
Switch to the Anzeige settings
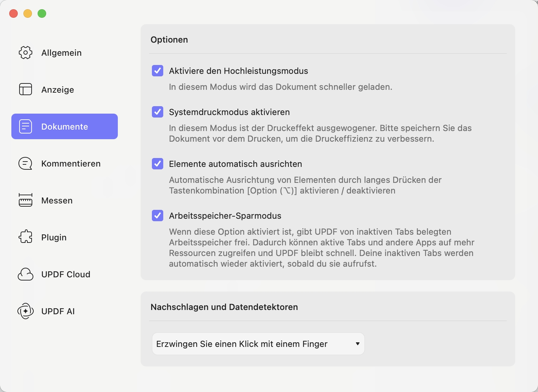65,89
